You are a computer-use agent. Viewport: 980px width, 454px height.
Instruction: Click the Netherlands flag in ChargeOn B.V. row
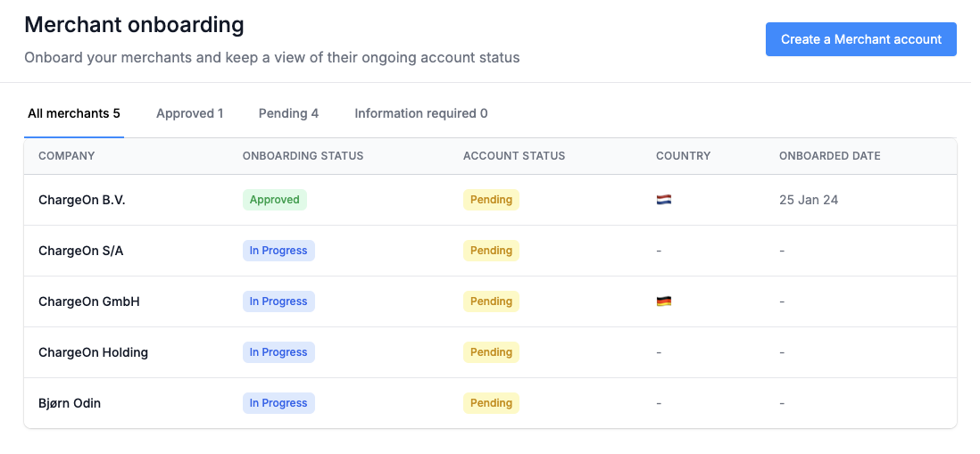click(x=664, y=201)
